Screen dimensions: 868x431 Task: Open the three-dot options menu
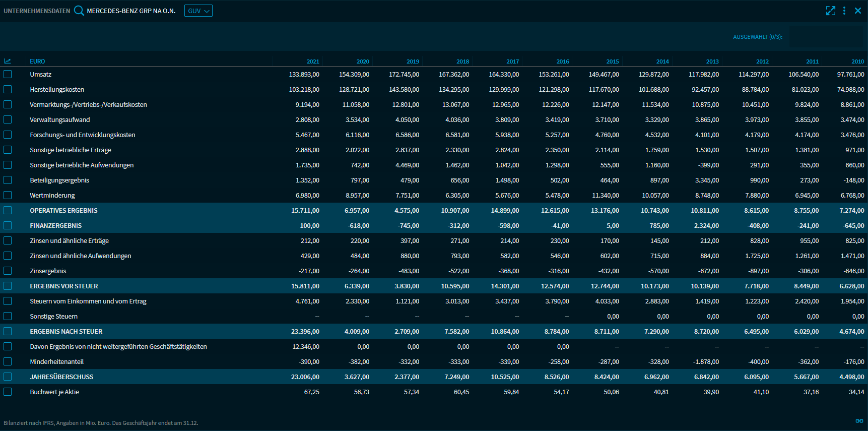click(x=844, y=11)
